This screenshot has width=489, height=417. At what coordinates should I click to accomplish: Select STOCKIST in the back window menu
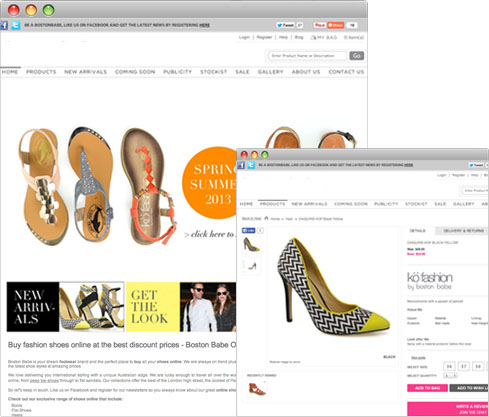click(x=213, y=72)
